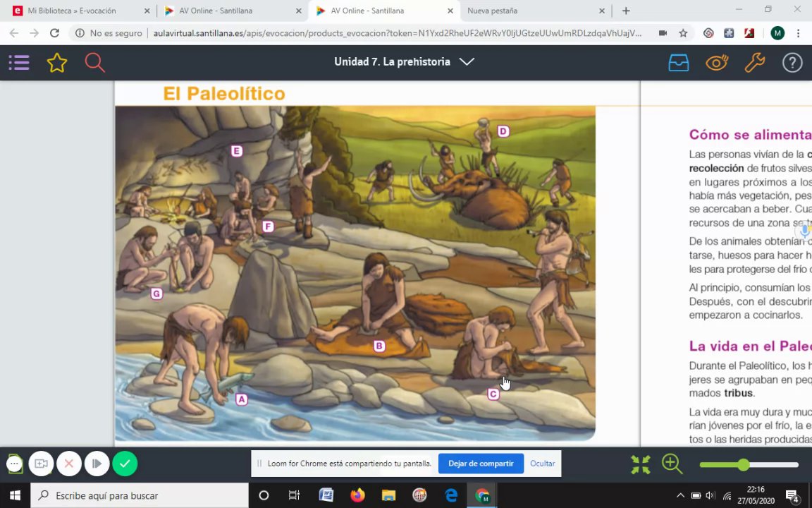Viewport: 812px width, 508px height.
Task: Open the red magnifier search icon
Action: click(94, 63)
